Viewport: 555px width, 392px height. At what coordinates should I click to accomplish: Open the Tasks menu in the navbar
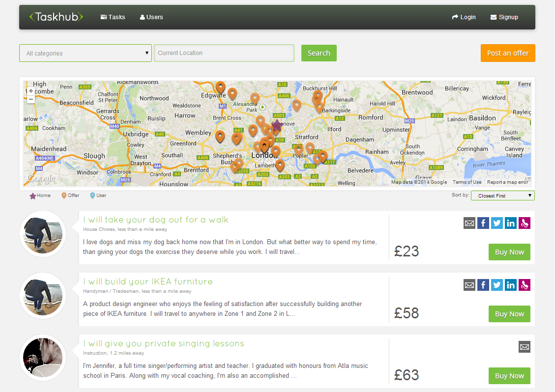113,17
